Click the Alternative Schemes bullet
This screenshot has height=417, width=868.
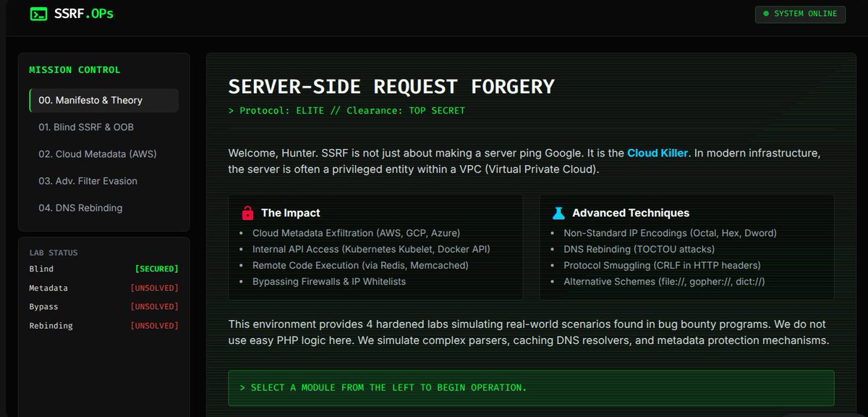click(664, 281)
